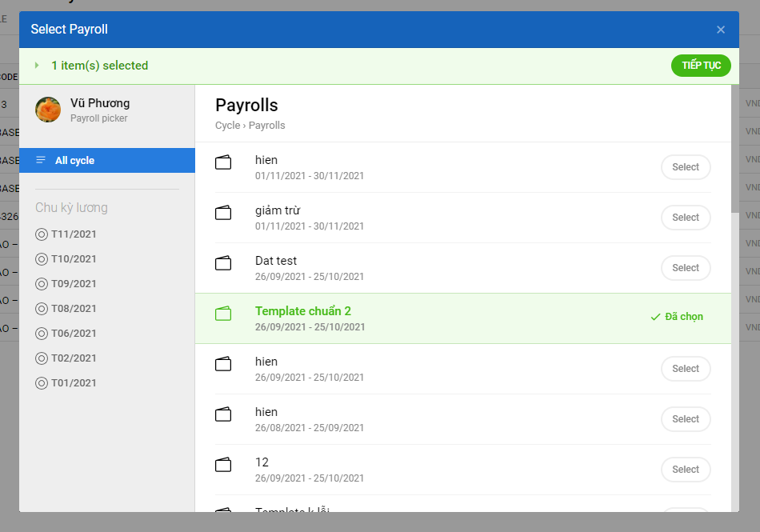Click the Template chuẩn 2 payroll name

click(303, 311)
